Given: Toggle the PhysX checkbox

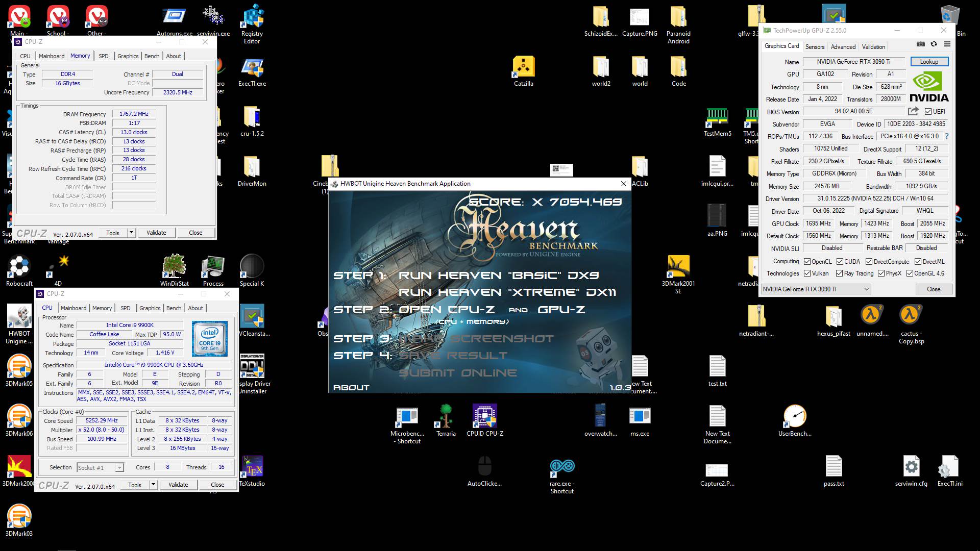Looking at the screenshot, I should tap(881, 273).
